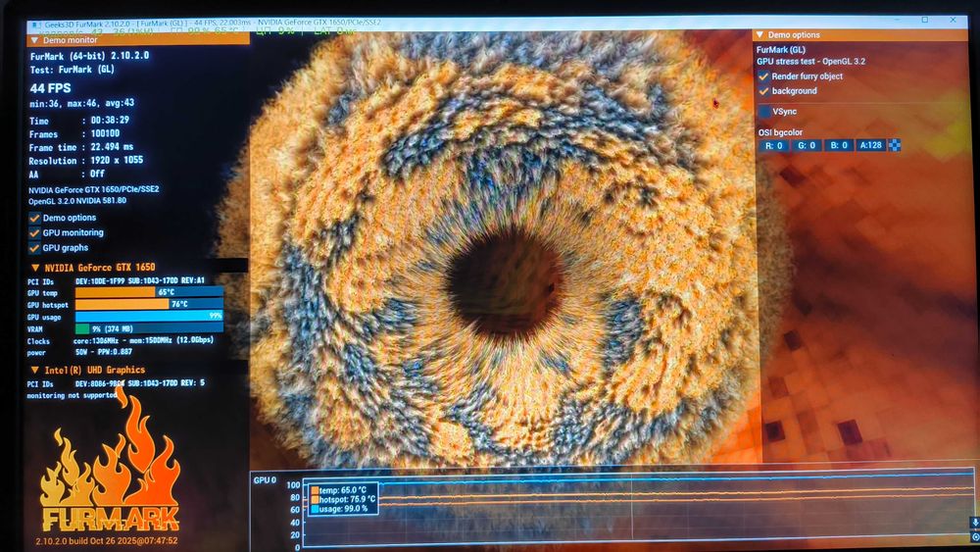Click the R: 0 color value field
This screenshot has height=552, width=980.
point(774,146)
